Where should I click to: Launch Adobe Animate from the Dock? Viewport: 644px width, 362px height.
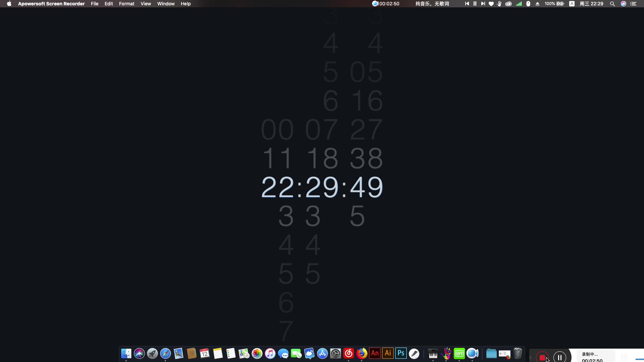click(375, 353)
